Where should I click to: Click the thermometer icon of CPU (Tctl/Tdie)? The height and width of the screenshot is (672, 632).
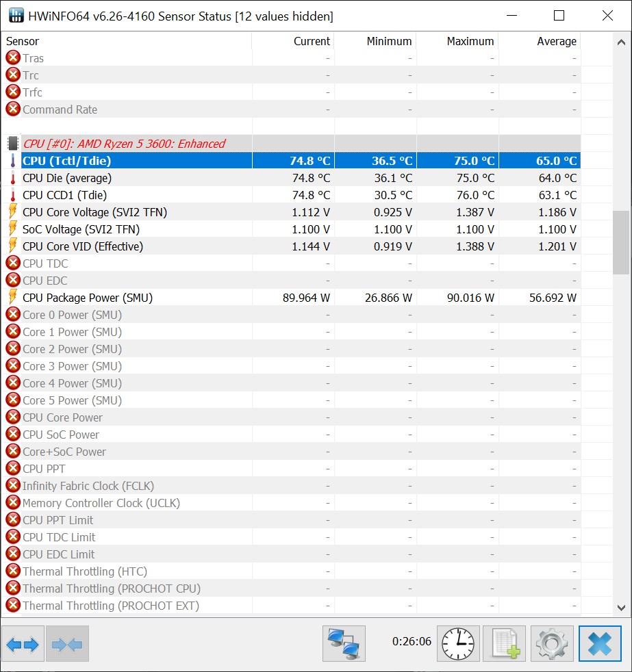click(13, 161)
